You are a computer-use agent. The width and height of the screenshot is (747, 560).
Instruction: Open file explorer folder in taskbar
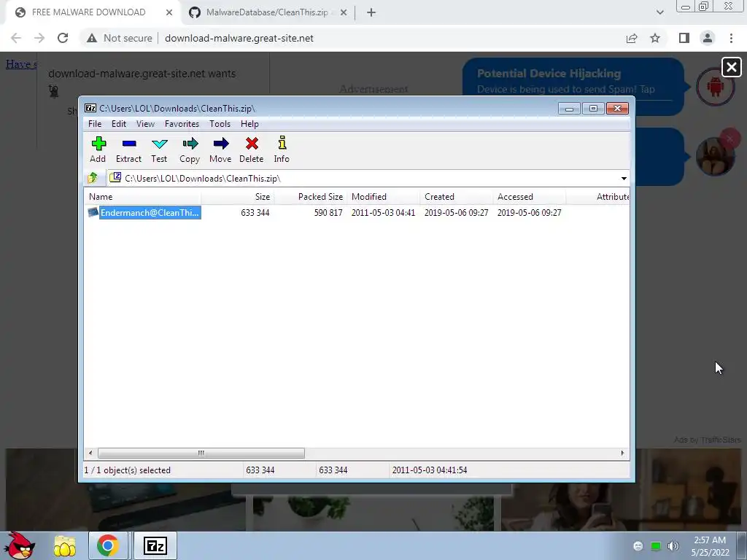click(65, 546)
